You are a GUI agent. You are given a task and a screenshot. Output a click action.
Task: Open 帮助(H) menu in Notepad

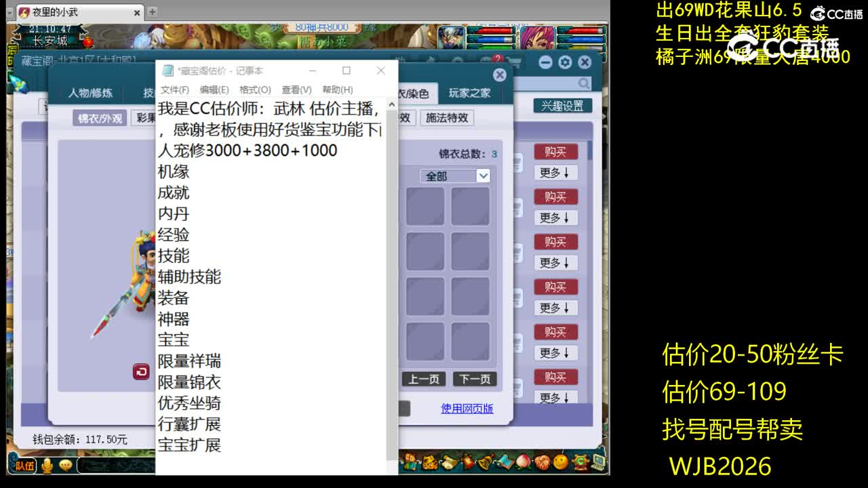point(338,89)
